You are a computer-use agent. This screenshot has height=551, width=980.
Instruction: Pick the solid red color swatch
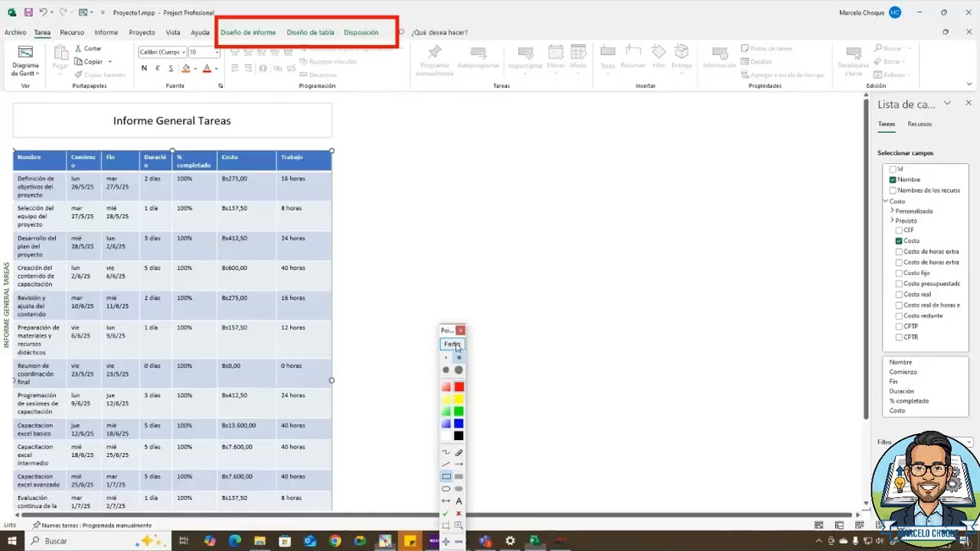(459, 386)
